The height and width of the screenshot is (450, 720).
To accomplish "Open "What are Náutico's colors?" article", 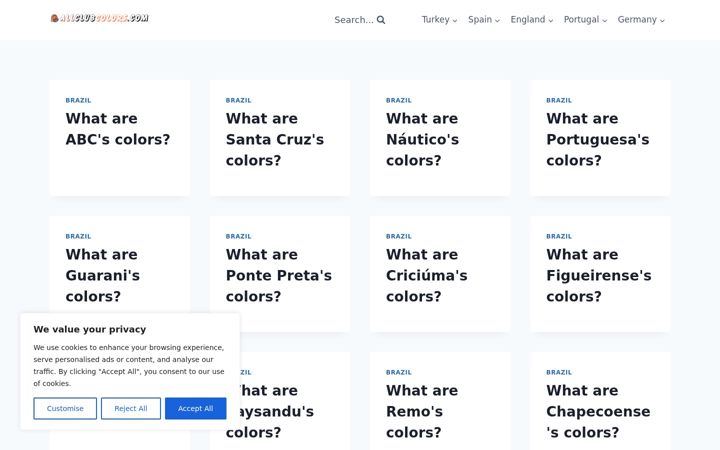I will click(422, 140).
